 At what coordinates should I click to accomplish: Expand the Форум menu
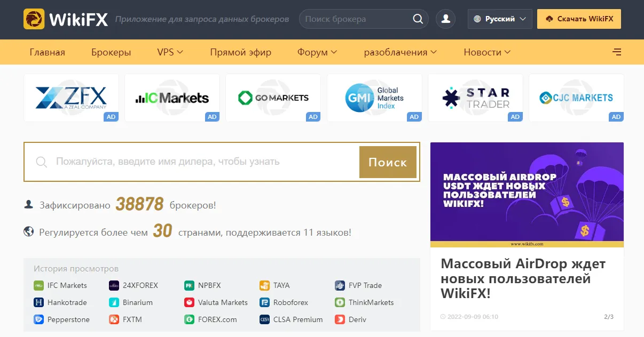point(317,52)
